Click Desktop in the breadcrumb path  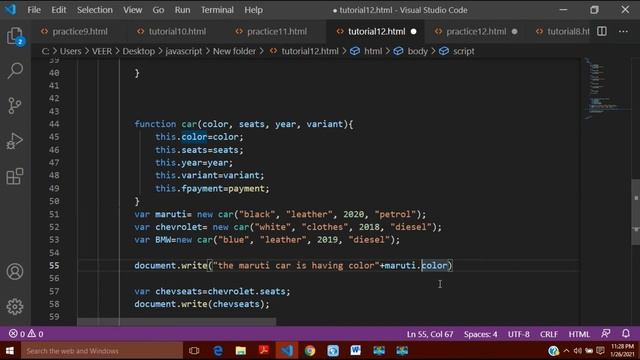[x=138, y=51]
